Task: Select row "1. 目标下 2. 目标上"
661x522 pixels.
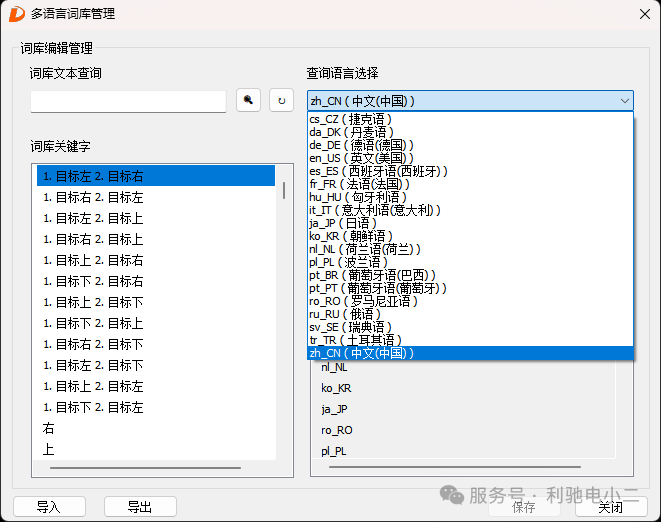Action: pyautogui.click(x=156, y=323)
